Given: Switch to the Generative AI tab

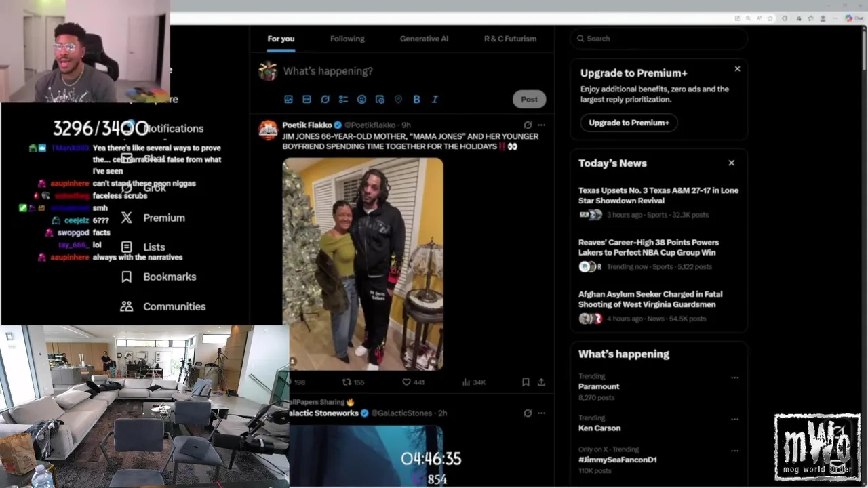Looking at the screenshot, I should click(424, 39).
